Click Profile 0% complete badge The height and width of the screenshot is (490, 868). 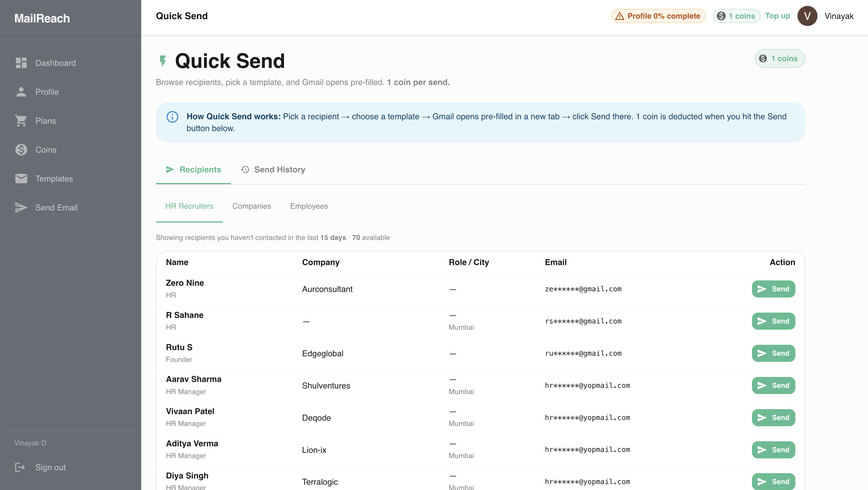(658, 16)
